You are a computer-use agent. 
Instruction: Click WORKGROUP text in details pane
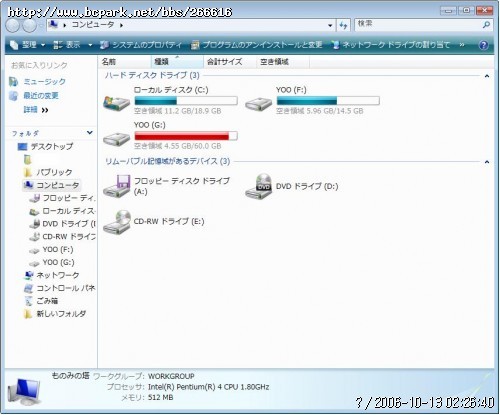171,376
